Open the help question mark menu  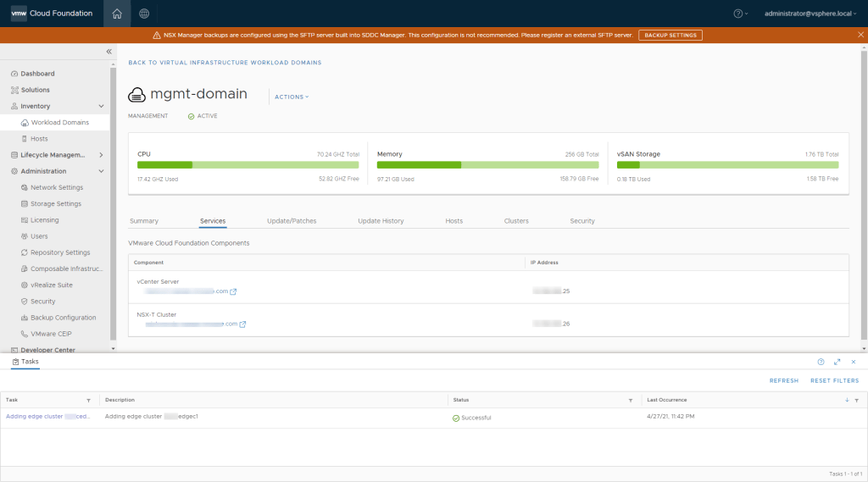coord(739,14)
